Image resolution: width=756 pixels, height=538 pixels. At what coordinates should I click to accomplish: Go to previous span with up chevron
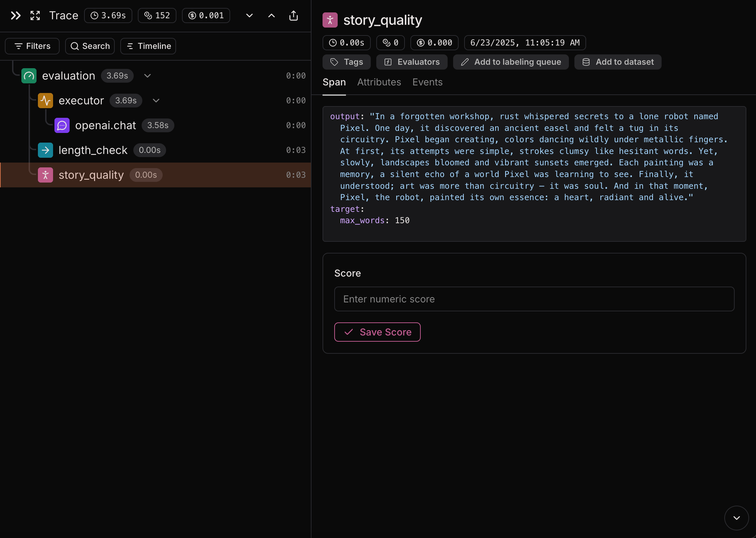[272, 15]
